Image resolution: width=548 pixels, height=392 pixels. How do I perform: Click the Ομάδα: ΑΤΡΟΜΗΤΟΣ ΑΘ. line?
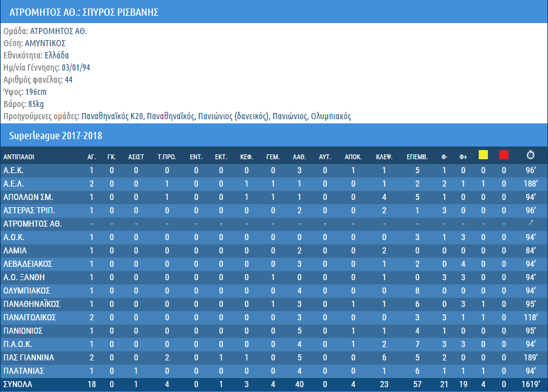click(45, 31)
